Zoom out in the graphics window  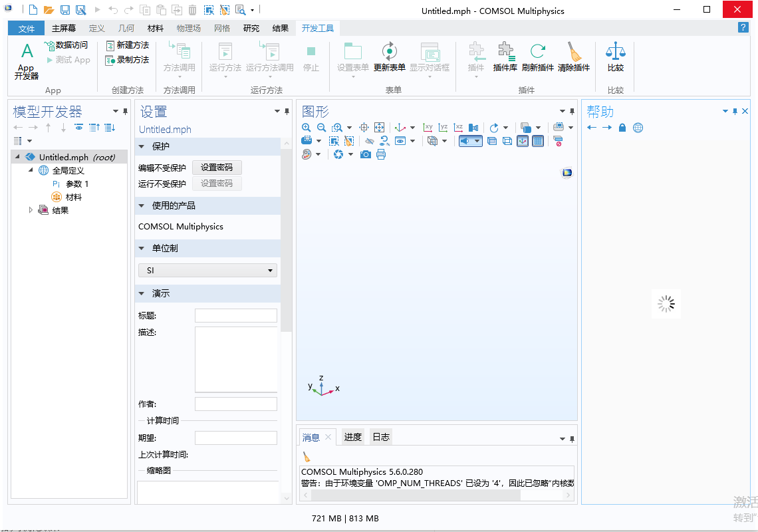click(x=321, y=128)
